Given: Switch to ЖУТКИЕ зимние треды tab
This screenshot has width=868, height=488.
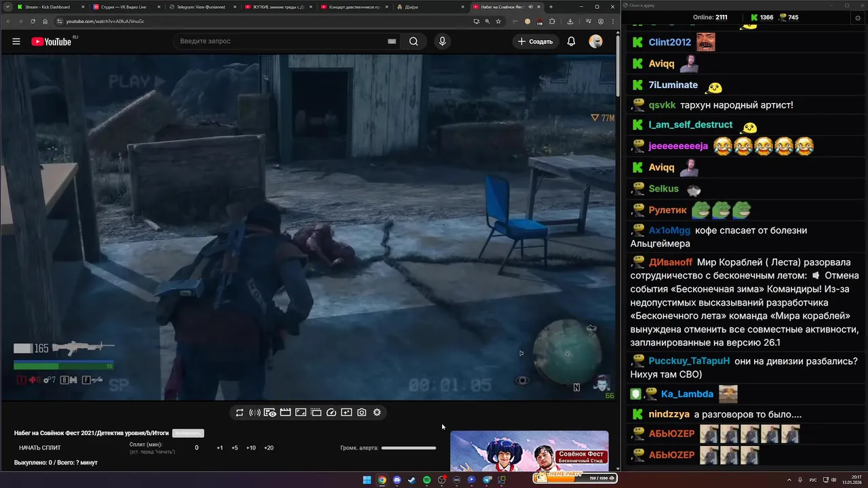Looking at the screenshot, I should point(278,7).
